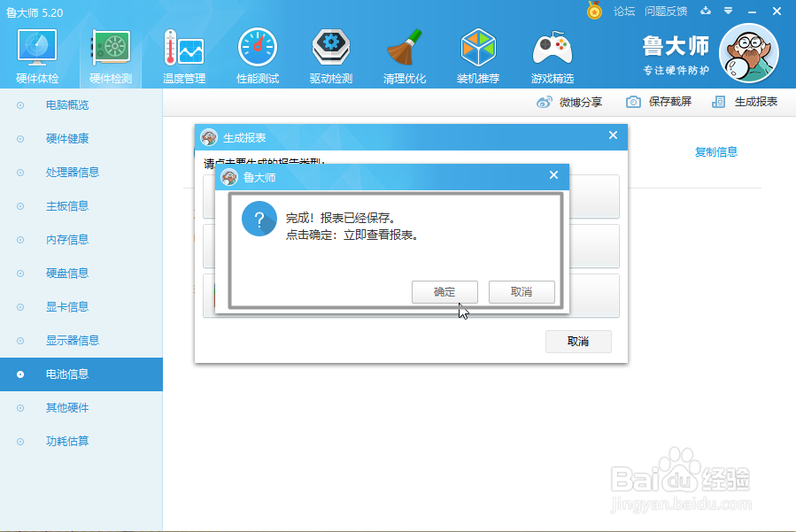Select 硬盘信息 in sidebar

tap(81, 274)
